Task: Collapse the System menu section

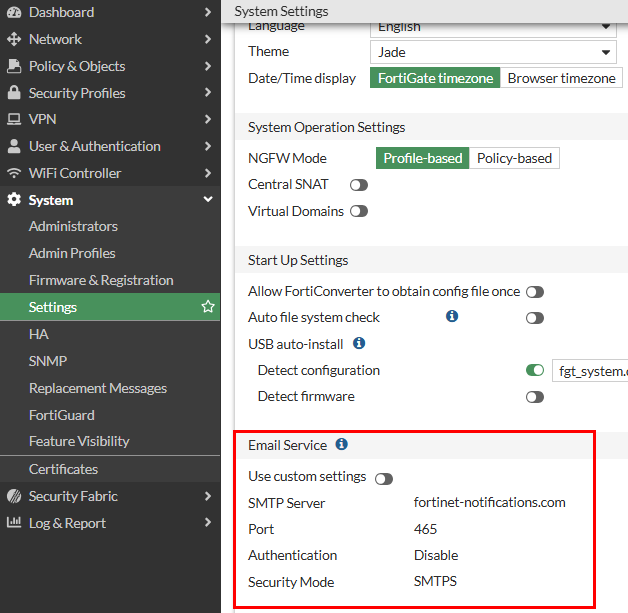Action: 207,200
